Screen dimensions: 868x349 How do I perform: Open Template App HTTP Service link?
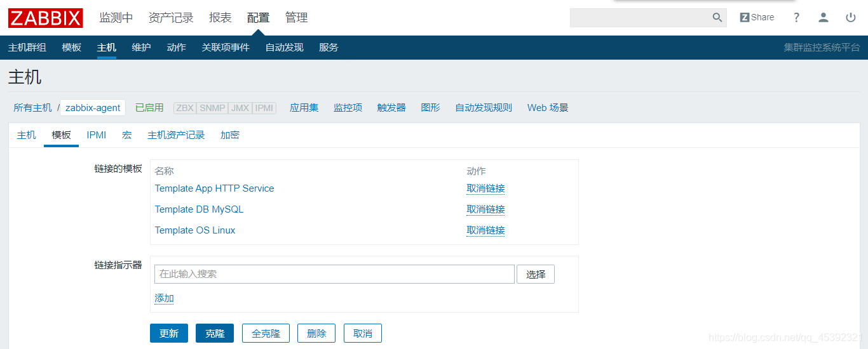point(215,188)
